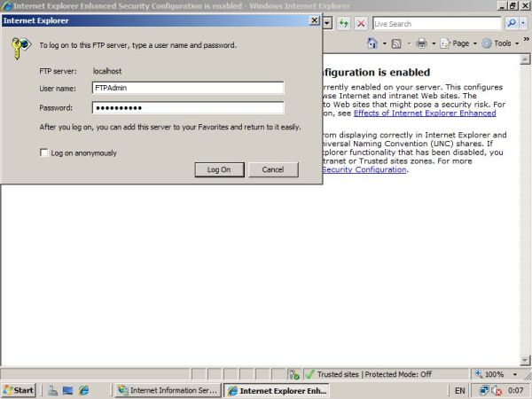532x399 pixels.
Task: Click the Cancel button in the dialog
Action: 273,169
